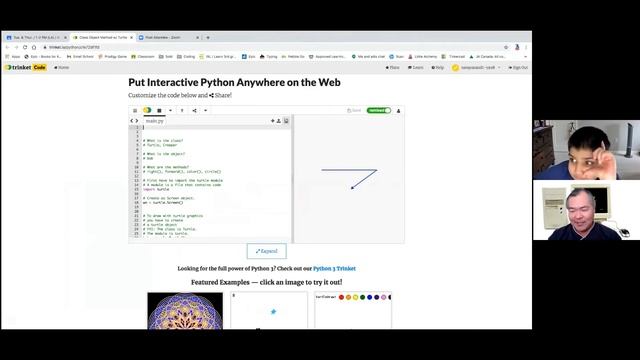
Task: Switch to the Class Object Method browser tab
Action: coord(103,37)
